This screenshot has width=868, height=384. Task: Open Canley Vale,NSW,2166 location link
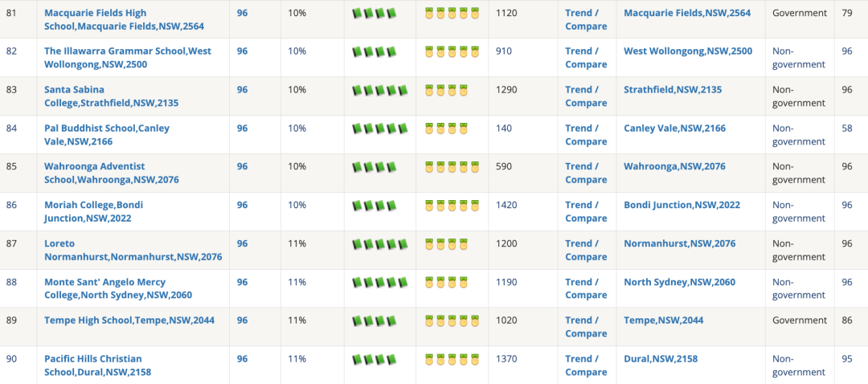coord(675,129)
